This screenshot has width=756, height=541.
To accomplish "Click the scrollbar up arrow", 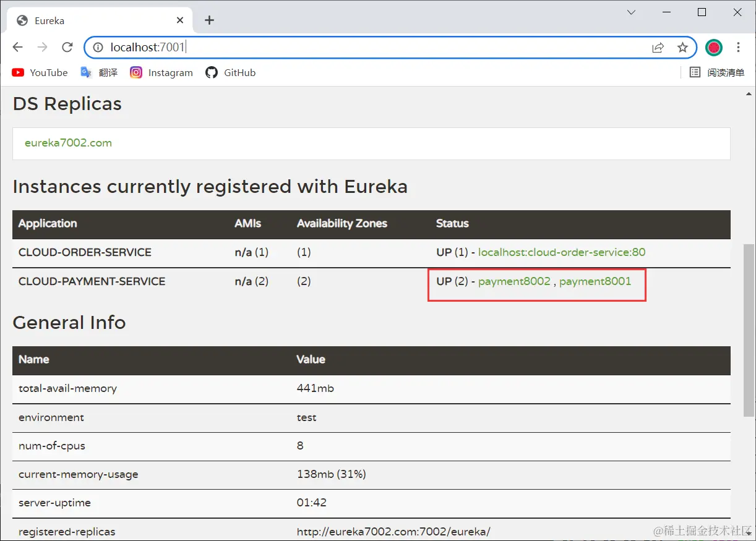I will [749, 93].
